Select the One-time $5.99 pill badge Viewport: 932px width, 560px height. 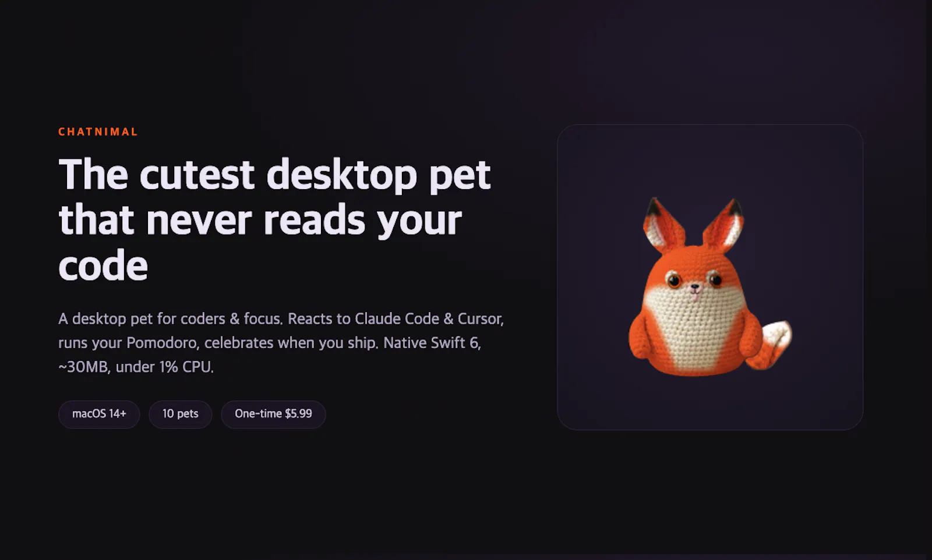273,414
